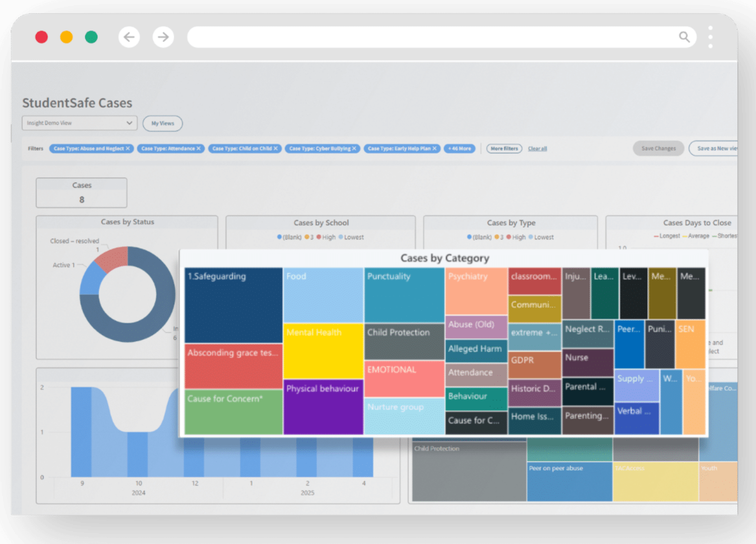Expand the +46 More filters chip
Screen dimensions: 756x544
coord(459,149)
